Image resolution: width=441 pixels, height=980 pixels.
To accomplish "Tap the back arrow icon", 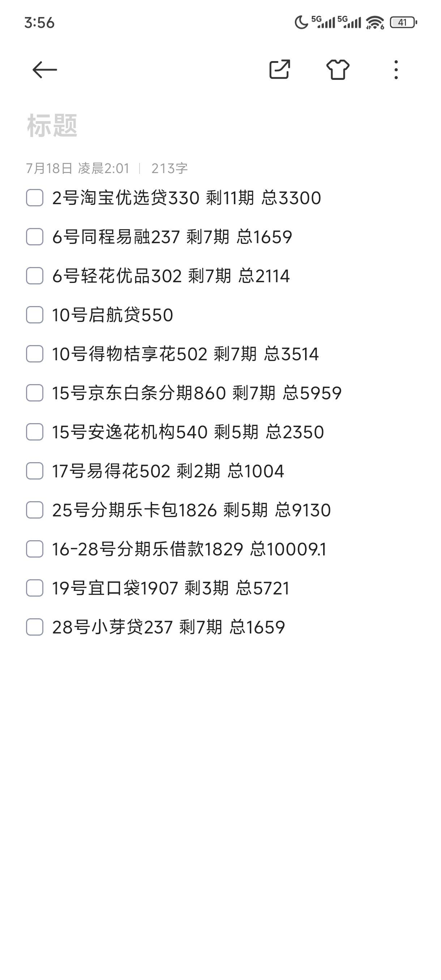I will tap(44, 70).
